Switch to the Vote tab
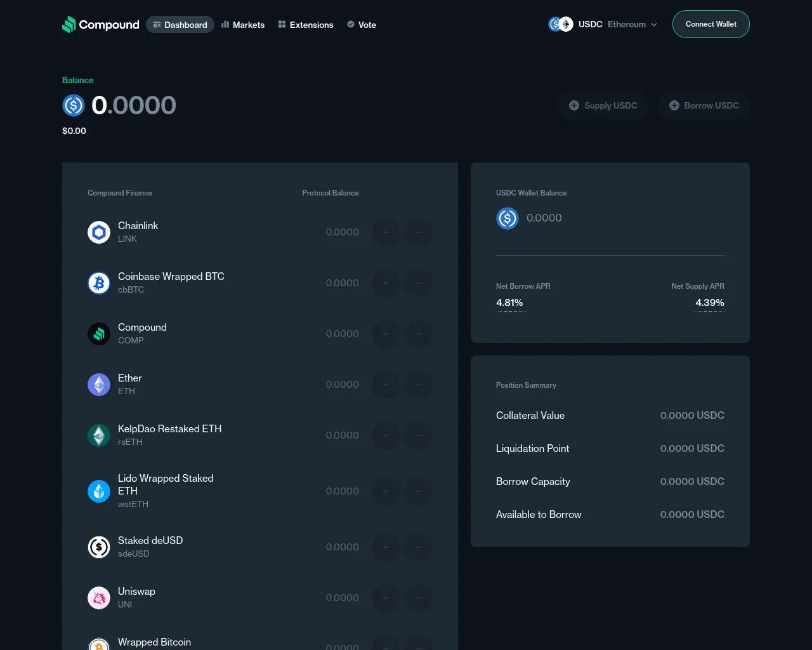Viewport: 812px width, 650px height. (362, 25)
